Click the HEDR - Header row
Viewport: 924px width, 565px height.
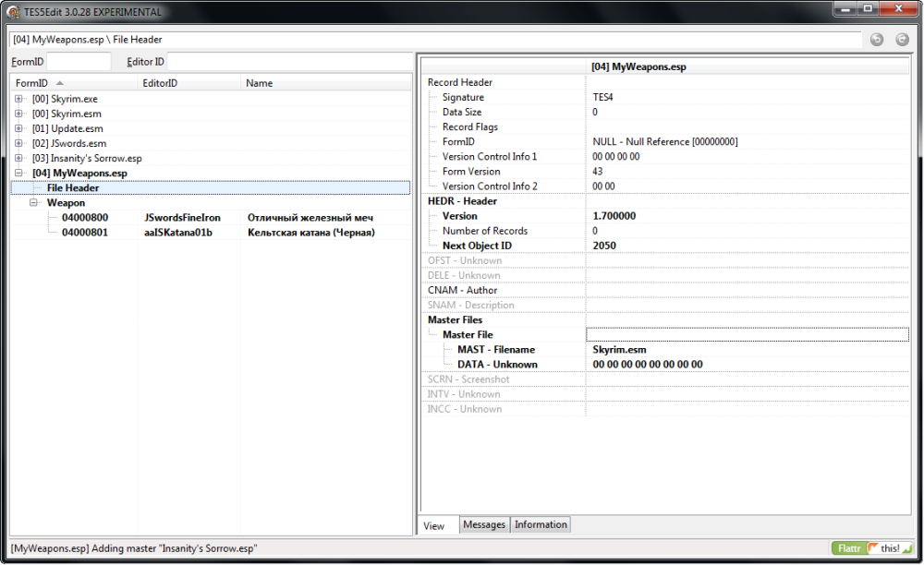(x=665, y=200)
